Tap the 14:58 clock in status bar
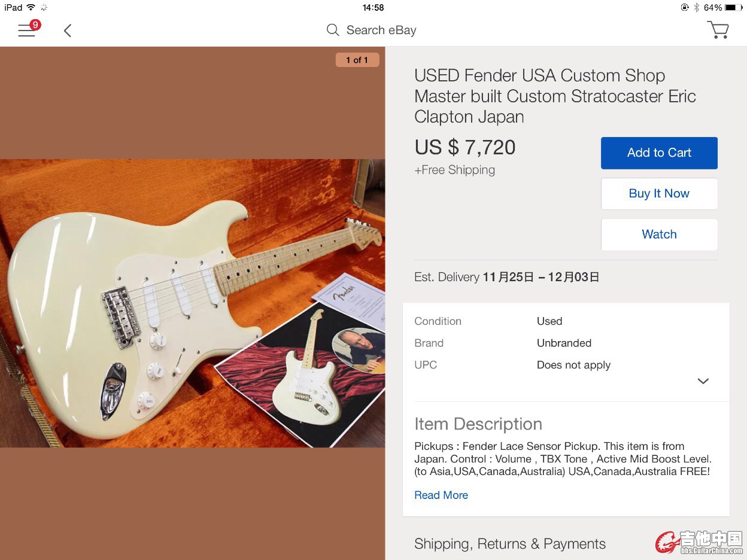The width and height of the screenshot is (747, 560). coord(373,8)
